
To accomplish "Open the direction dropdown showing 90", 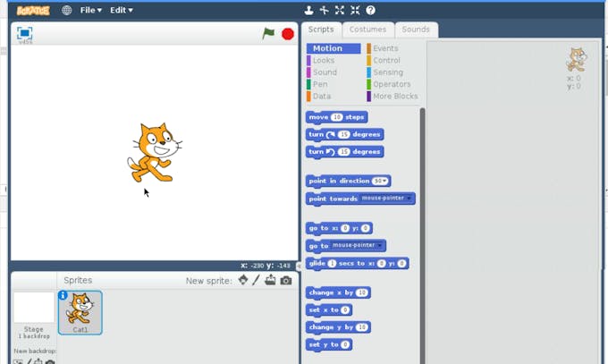I will tap(380, 182).
